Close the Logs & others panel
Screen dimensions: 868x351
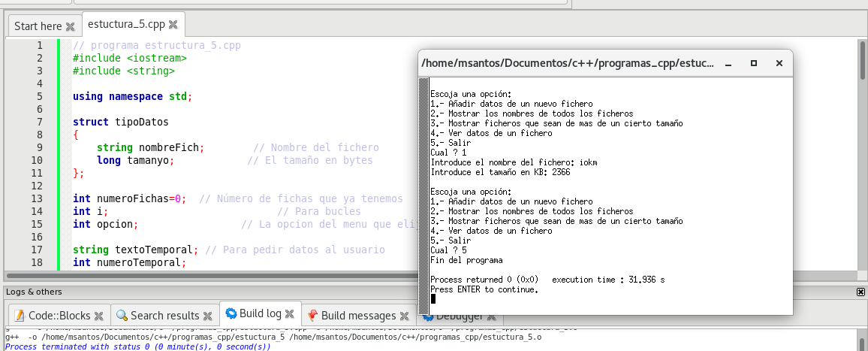click(x=860, y=292)
